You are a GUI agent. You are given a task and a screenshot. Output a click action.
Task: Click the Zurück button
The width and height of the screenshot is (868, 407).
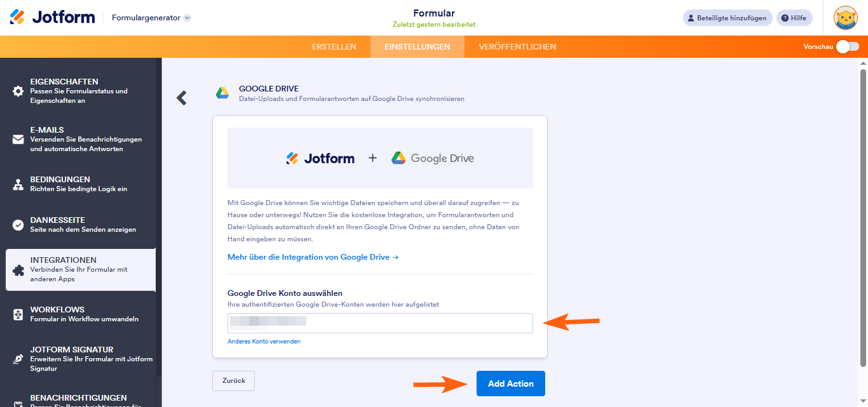click(233, 380)
